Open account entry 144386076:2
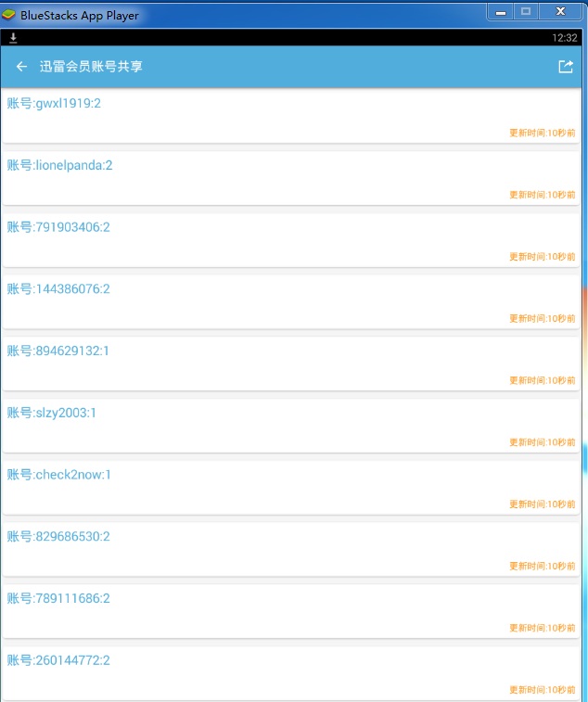The image size is (588, 702). (x=291, y=301)
